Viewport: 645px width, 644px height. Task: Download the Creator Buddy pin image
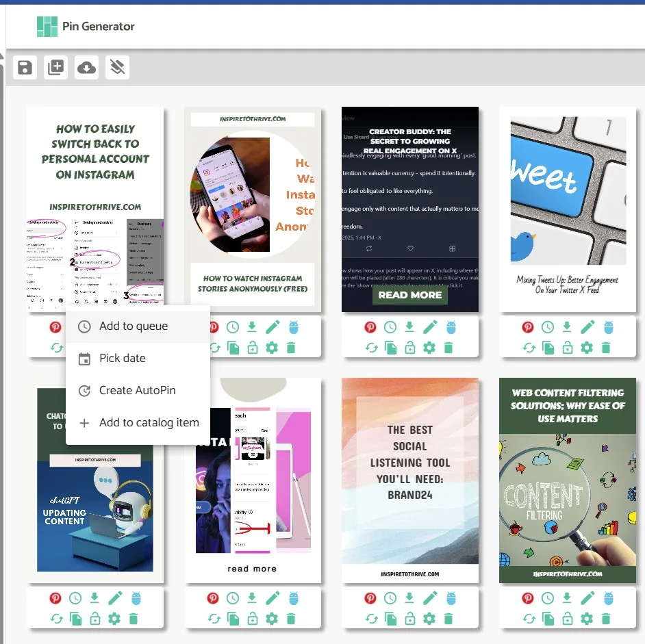click(x=409, y=327)
